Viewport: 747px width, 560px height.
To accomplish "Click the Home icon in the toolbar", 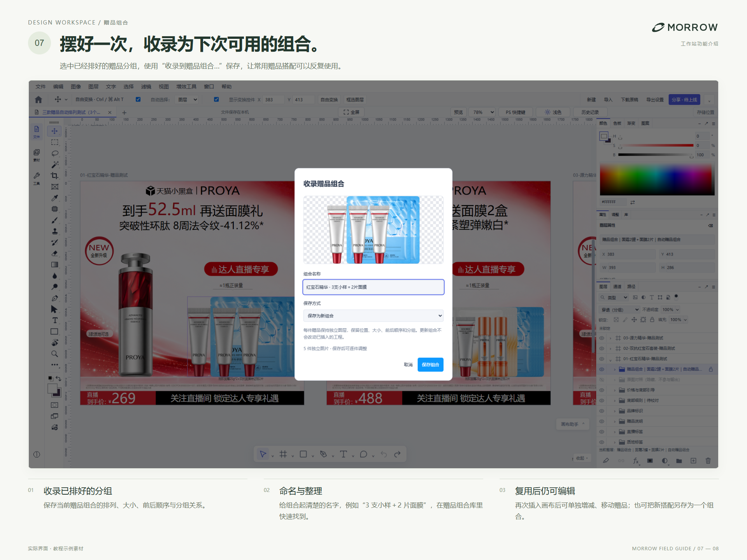I will tap(38, 100).
